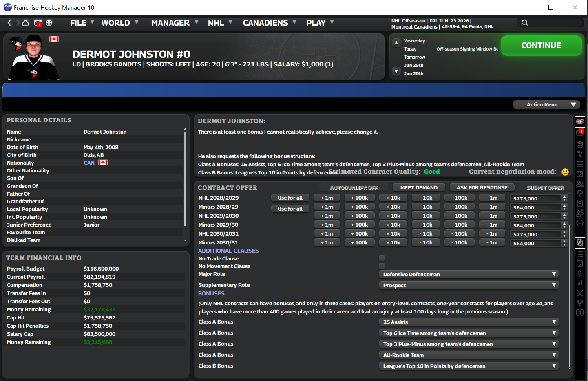
Task: Check the No Movement Clause box
Action: (382, 266)
